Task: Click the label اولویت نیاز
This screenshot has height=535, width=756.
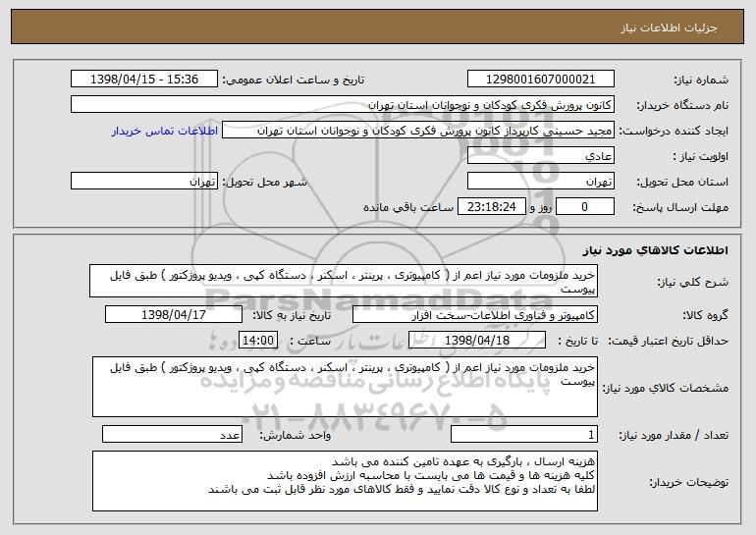Action: coord(701,157)
